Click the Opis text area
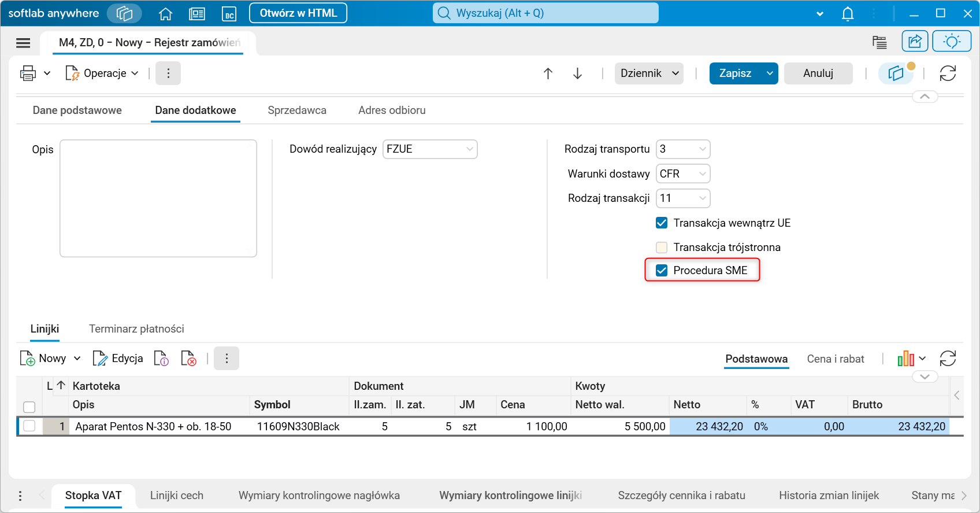The height and width of the screenshot is (513, 980). (x=158, y=198)
